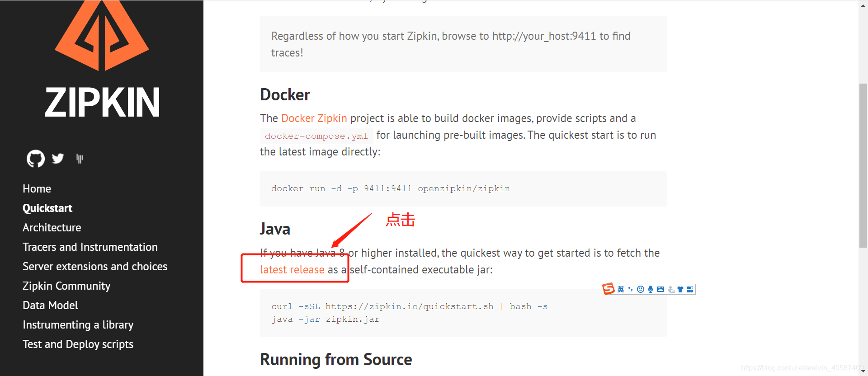Screen dimensions: 868x376
Task: Click the Docker section heading
Action: [x=285, y=95]
